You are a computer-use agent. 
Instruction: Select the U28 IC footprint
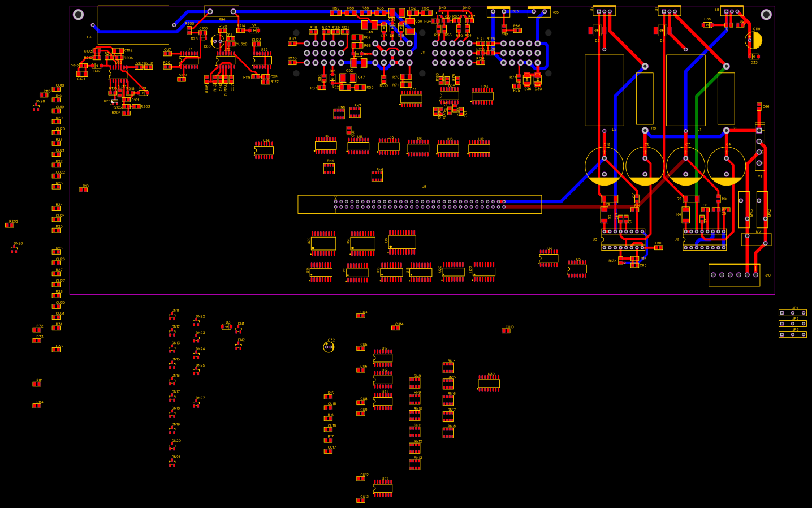(362, 243)
